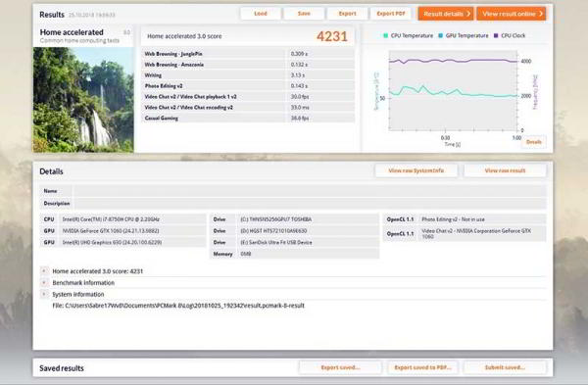Image resolution: width=588 pixels, height=385 pixels.
Task: Click the 4231 score value
Action: click(x=332, y=36)
